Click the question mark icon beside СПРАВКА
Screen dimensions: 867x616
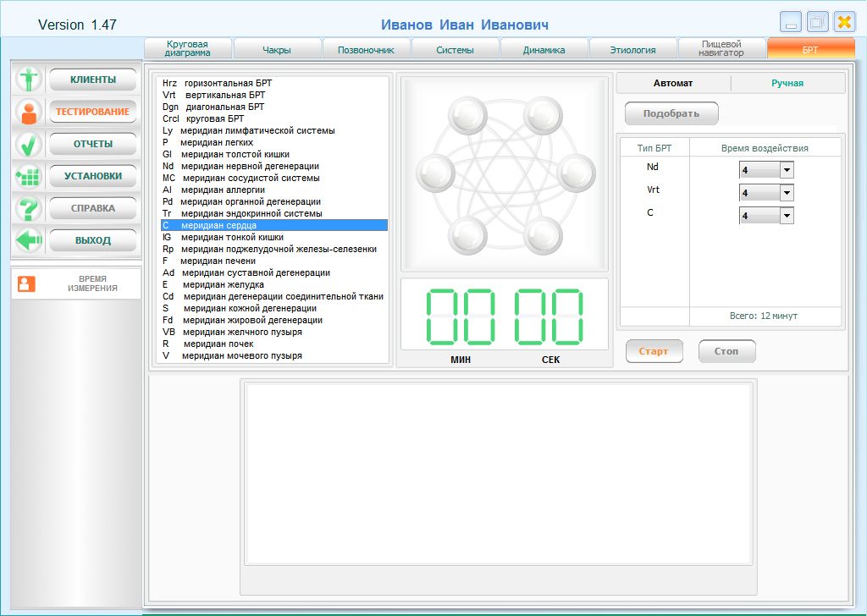30,208
